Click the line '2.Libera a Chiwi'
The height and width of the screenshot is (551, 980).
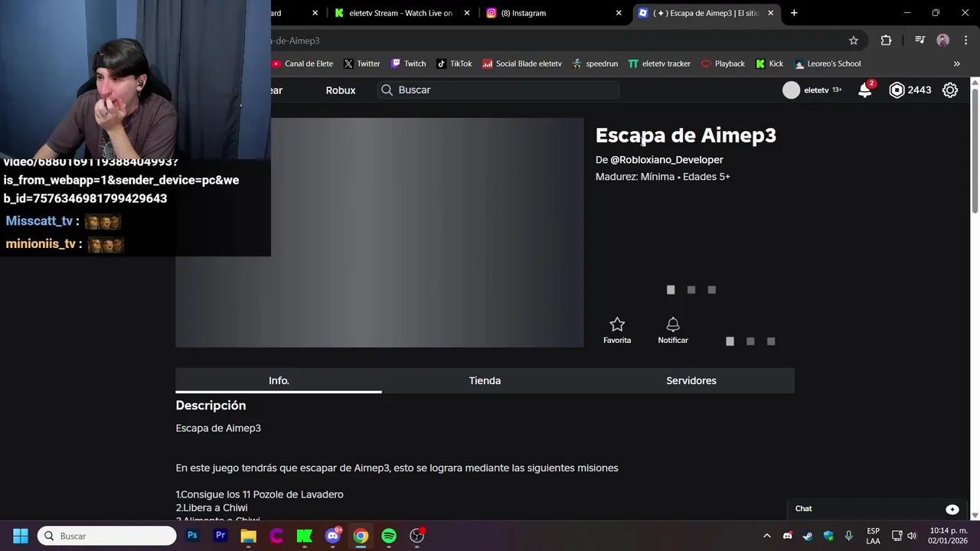click(x=211, y=508)
